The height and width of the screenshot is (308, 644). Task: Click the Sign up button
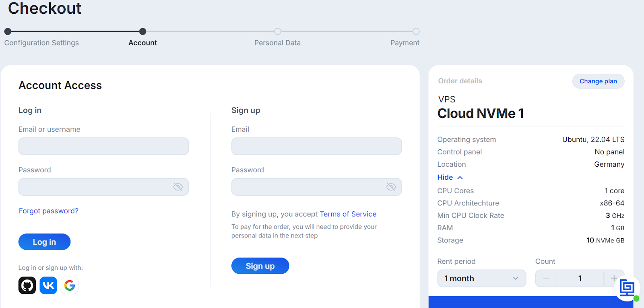point(260,266)
